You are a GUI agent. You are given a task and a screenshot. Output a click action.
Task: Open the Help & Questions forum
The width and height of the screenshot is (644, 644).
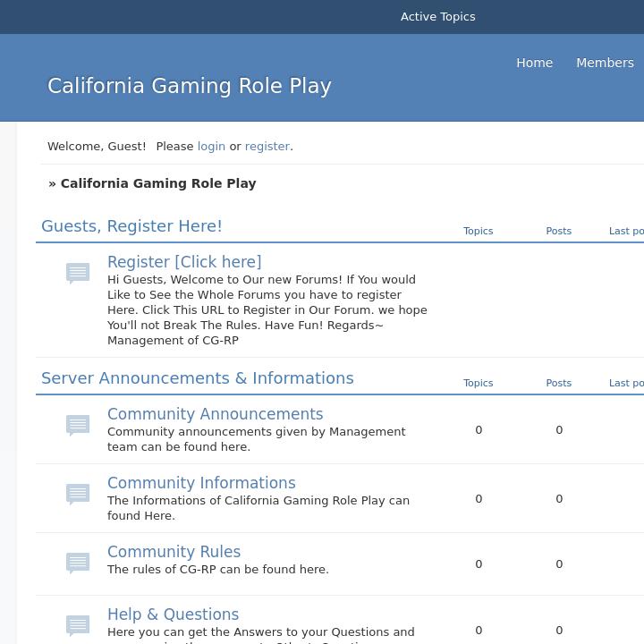tap(173, 614)
